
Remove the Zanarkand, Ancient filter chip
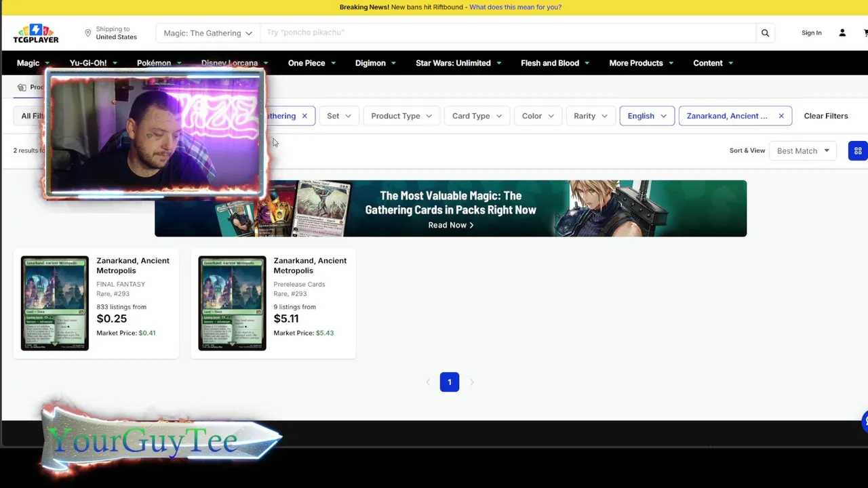(x=781, y=116)
